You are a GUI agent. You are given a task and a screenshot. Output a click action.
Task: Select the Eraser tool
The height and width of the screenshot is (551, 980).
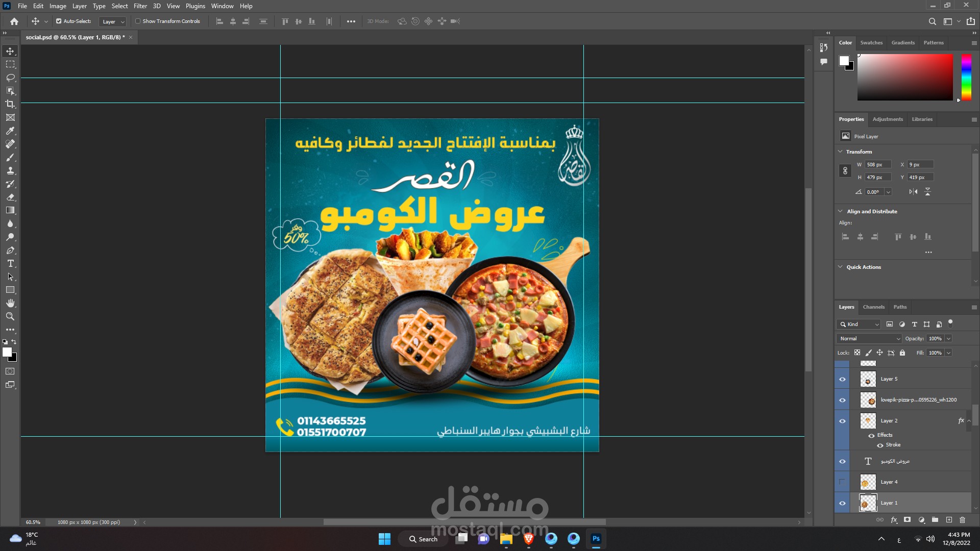click(x=10, y=197)
